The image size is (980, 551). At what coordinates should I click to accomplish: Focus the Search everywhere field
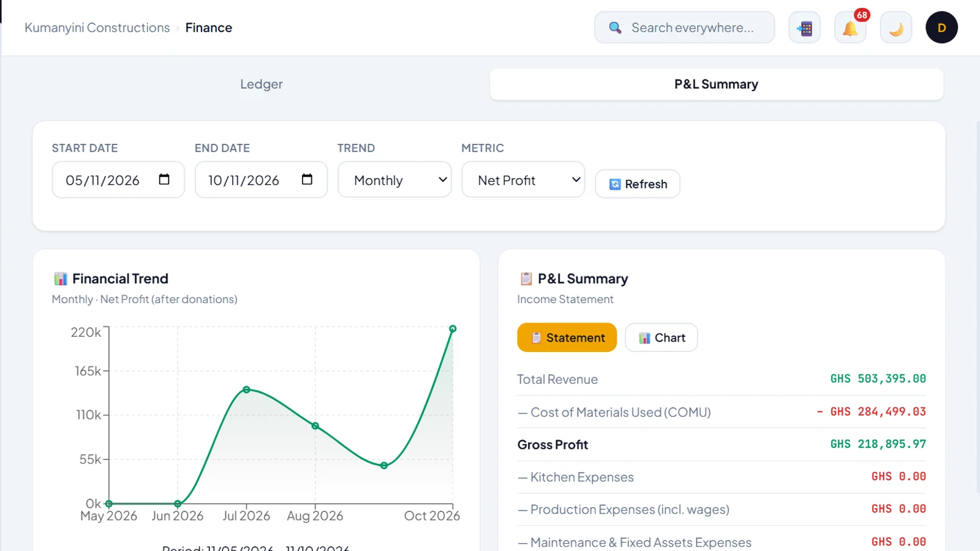(685, 28)
